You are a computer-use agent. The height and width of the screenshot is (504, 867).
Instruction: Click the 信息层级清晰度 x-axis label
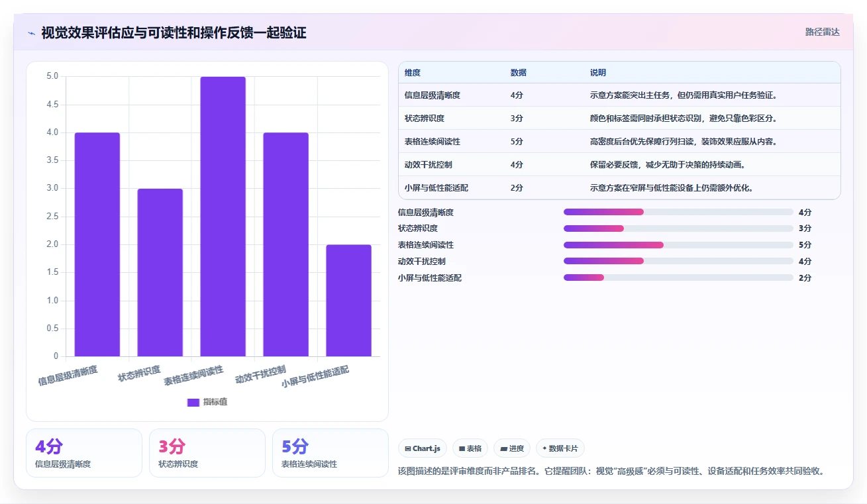(68, 376)
